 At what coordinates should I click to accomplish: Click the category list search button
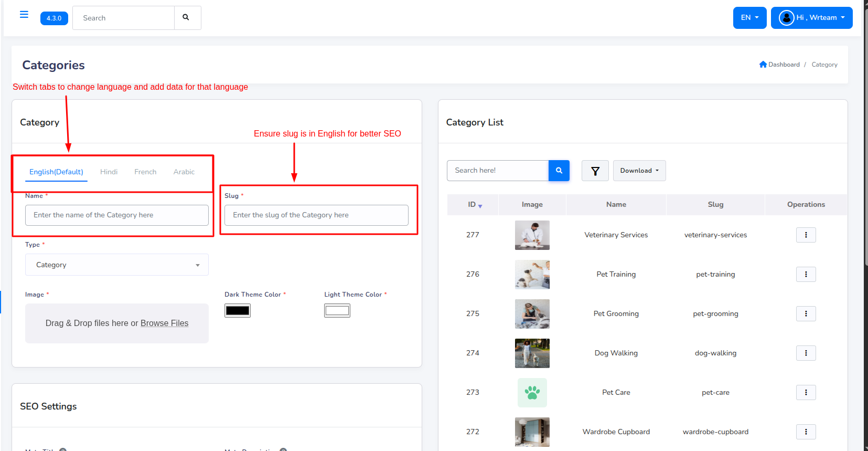[559, 171]
